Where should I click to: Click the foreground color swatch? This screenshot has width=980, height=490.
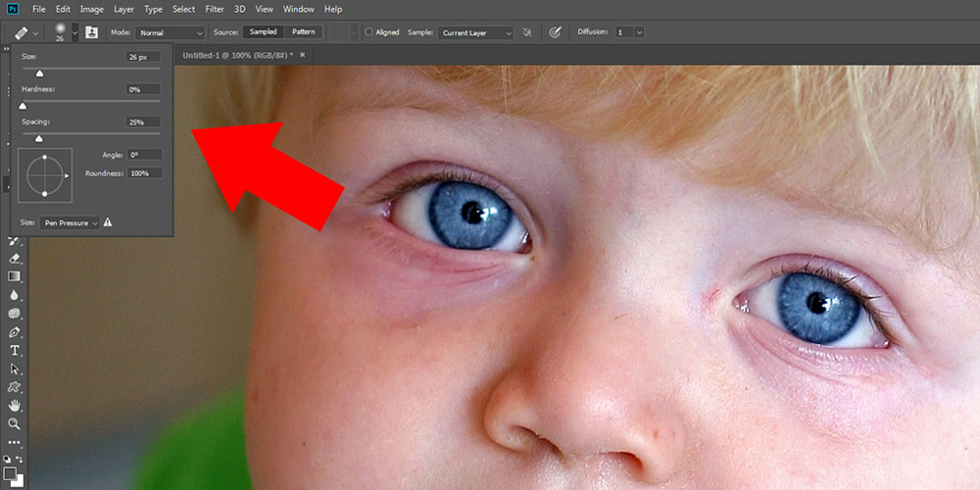pos(10,473)
